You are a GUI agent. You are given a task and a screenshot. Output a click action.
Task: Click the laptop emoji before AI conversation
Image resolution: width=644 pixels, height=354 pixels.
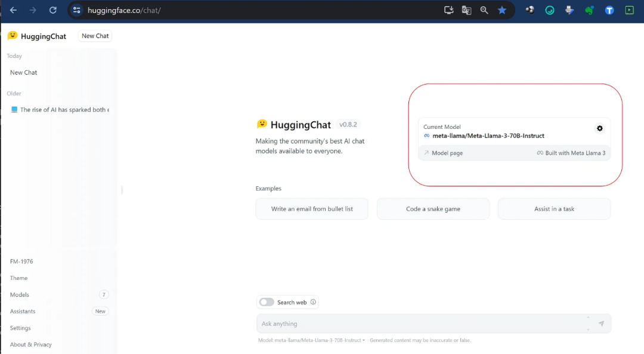tap(14, 110)
